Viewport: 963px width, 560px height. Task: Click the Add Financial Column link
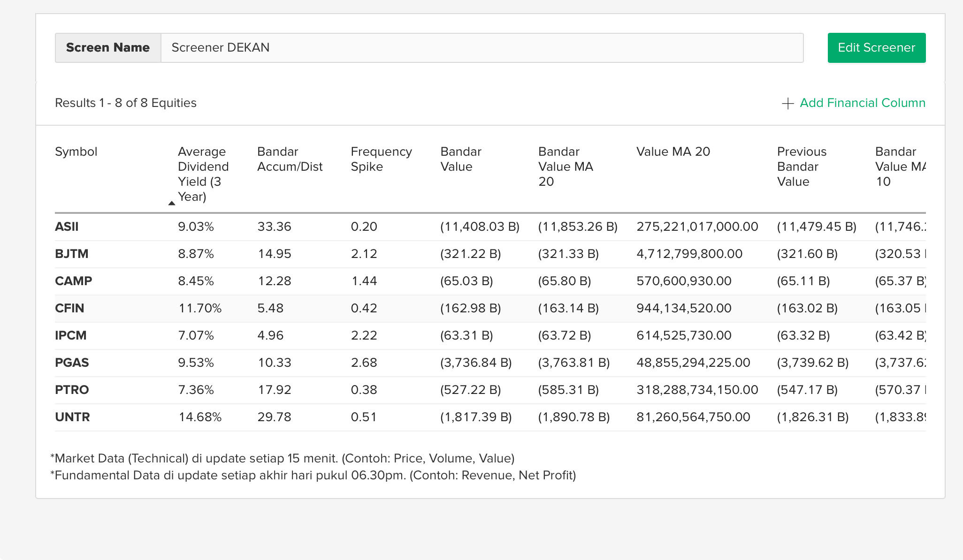click(862, 103)
